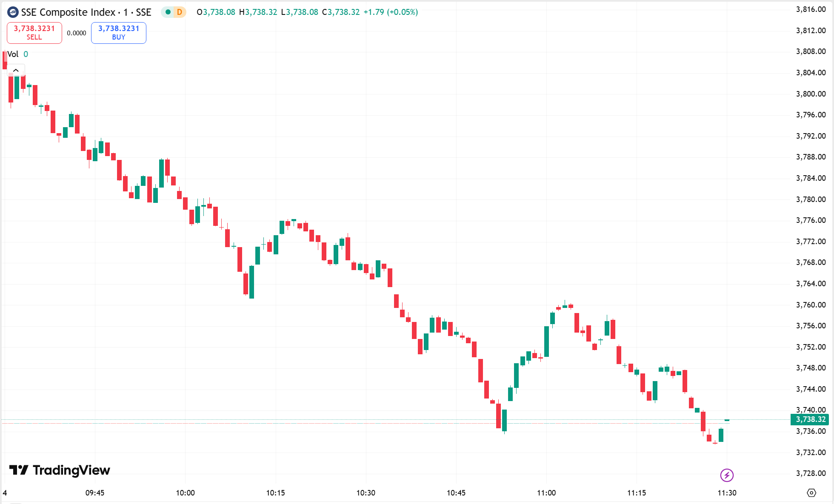
Task: Click the Vol indicator label
Action: [x=13, y=54]
